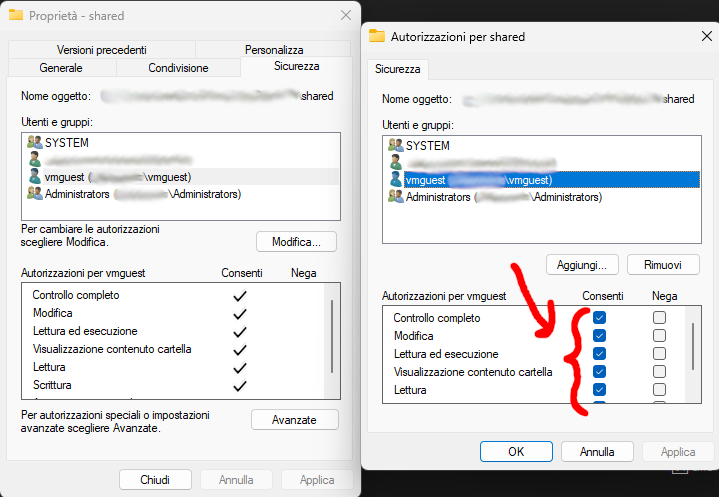Viewport: 719px width, 497px height.
Task: Click the Administrators icon in Autorizzazioni dialog
Action: click(x=396, y=197)
